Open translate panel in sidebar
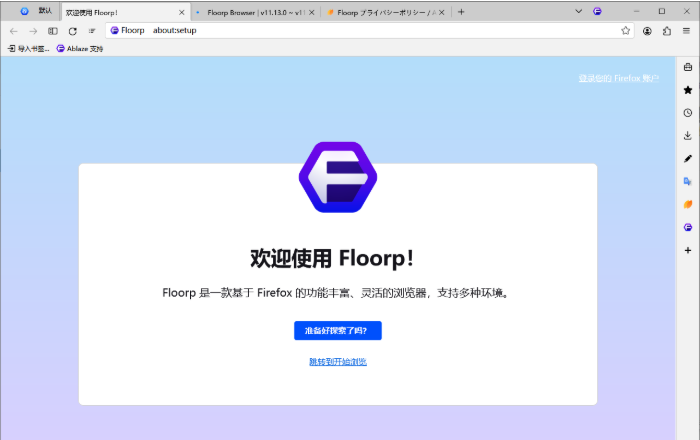The image size is (700, 440). coord(688,181)
